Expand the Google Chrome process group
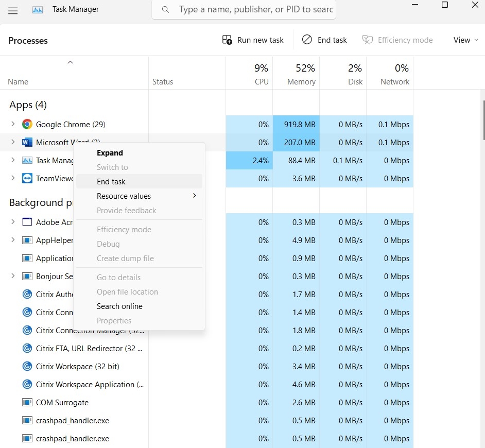 [x=13, y=124]
